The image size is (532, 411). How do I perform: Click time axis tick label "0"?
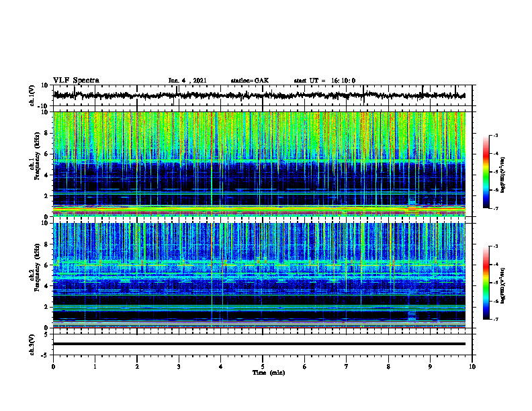[53, 367]
